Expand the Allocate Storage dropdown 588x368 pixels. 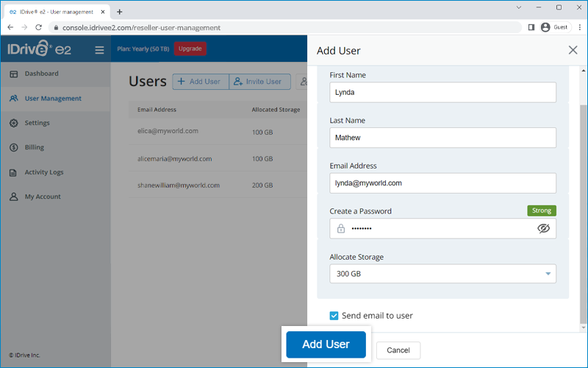[442, 274]
